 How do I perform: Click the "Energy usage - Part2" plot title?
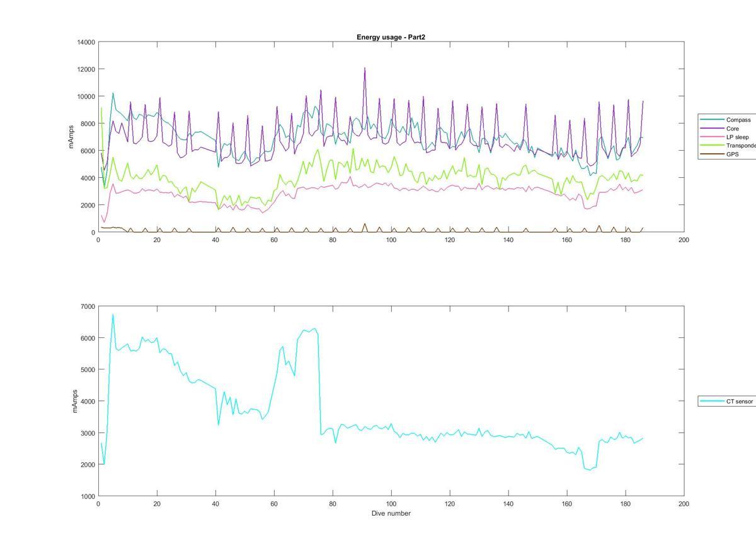tap(391, 37)
